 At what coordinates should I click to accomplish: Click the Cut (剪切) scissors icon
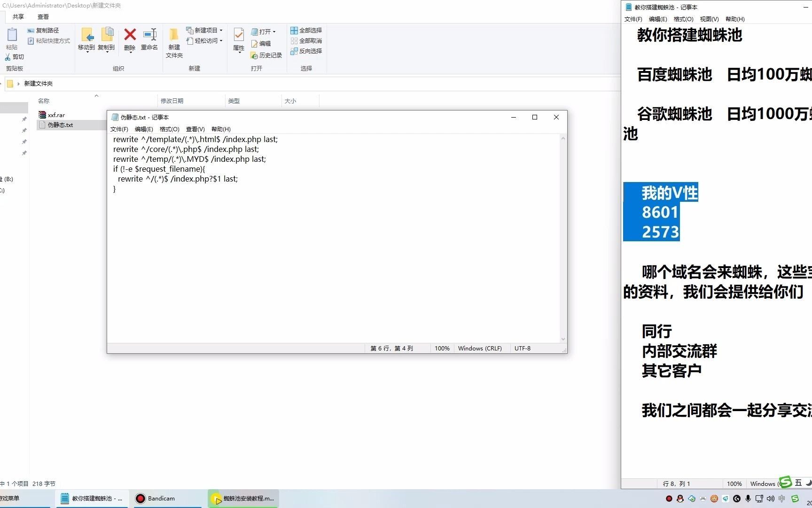tap(8, 57)
